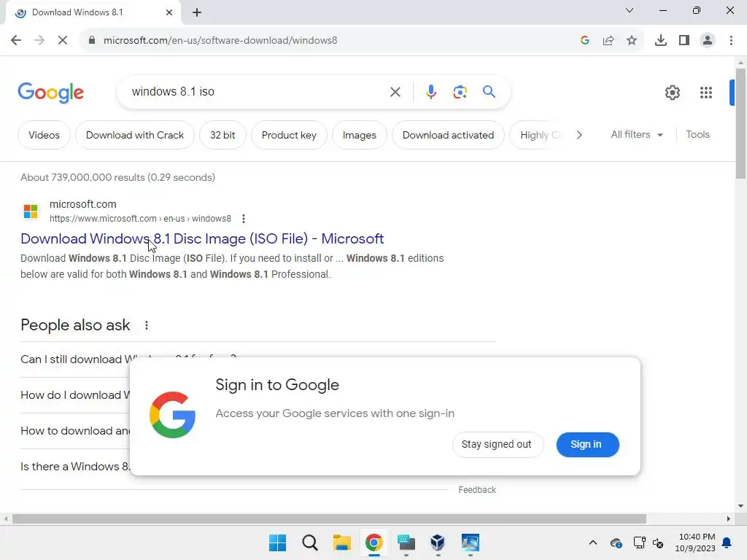Click the blue search magnifier icon
Viewport: 747px width, 560px height.
pyautogui.click(x=489, y=91)
